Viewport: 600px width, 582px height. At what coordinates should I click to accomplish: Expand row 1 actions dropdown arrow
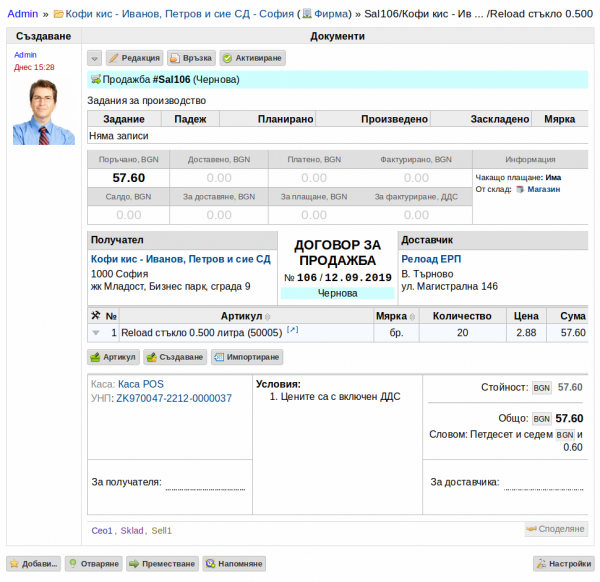pyautogui.click(x=96, y=333)
